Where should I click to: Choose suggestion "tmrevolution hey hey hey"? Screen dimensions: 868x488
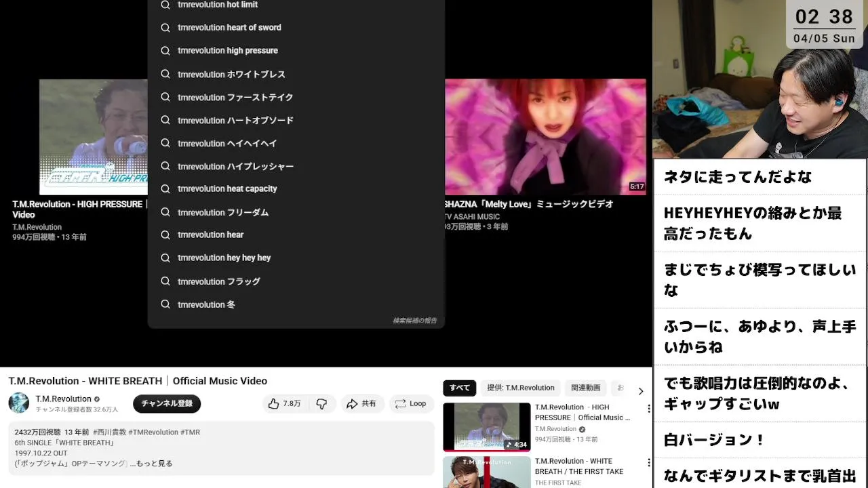(x=296, y=258)
